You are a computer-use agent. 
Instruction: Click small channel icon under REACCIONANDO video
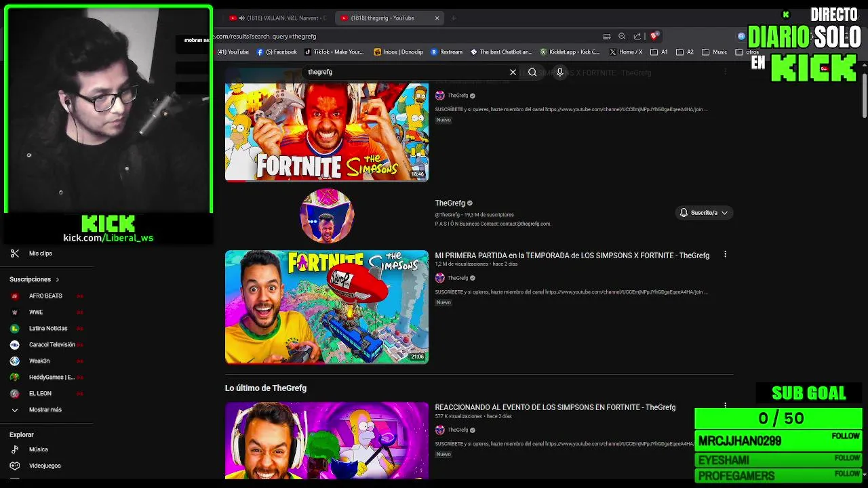pyautogui.click(x=440, y=430)
